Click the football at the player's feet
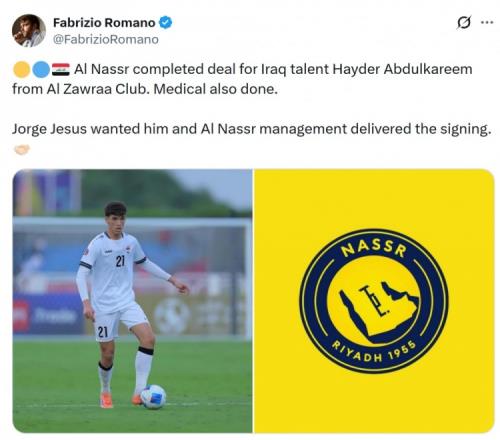 153,396
